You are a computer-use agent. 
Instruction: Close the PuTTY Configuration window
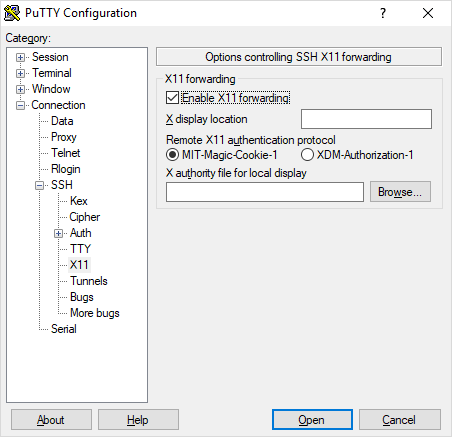(428, 13)
